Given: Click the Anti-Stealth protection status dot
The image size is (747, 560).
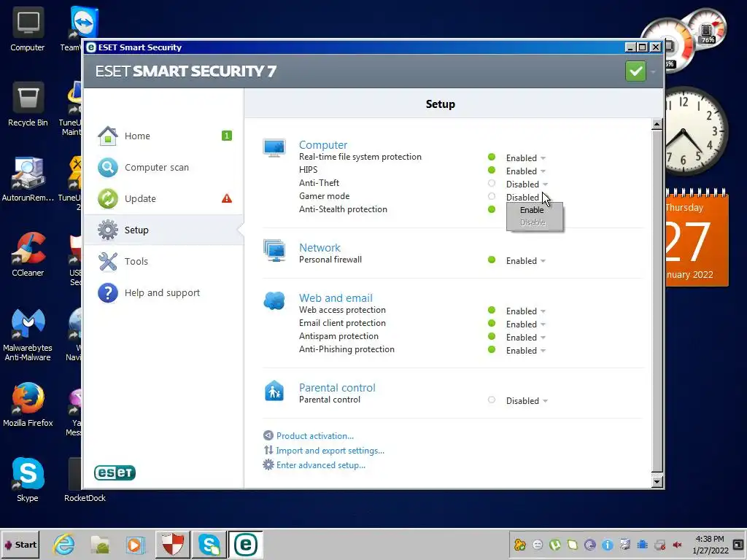Looking at the screenshot, I should 492,209.
